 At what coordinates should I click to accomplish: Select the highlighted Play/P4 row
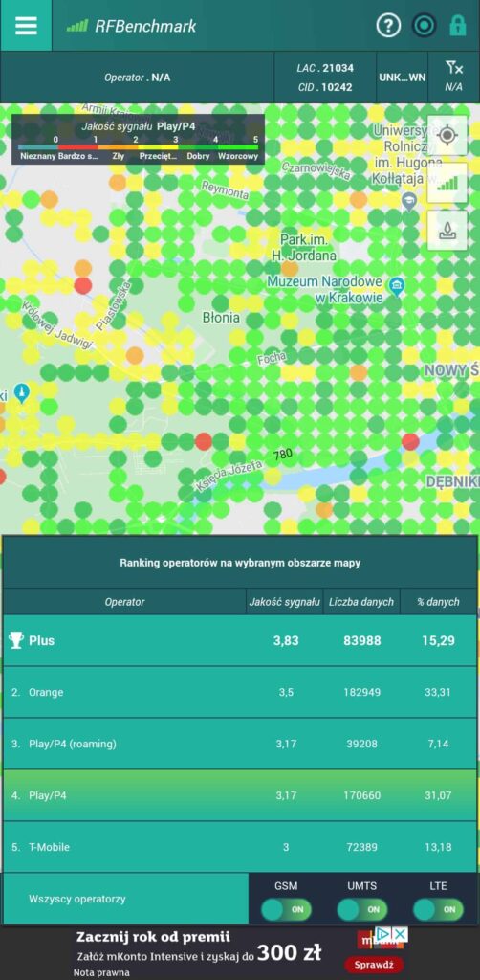pos(240,795)
